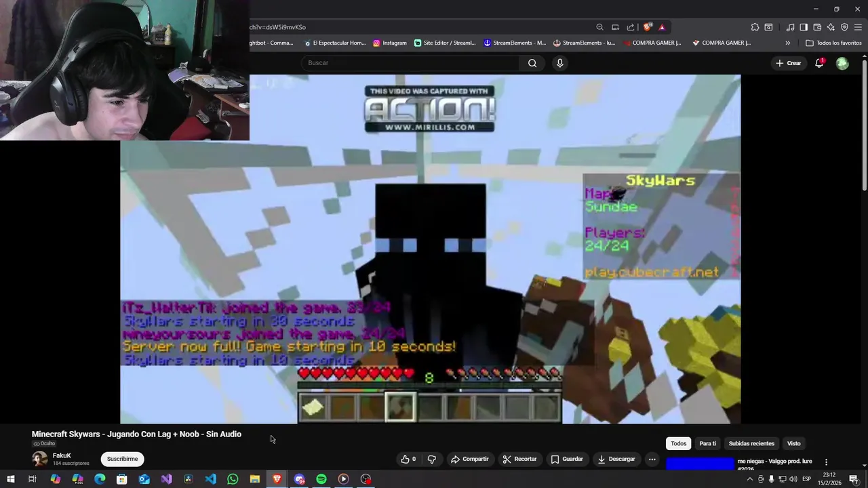Click the browser media control music note icon

point(790,27)
